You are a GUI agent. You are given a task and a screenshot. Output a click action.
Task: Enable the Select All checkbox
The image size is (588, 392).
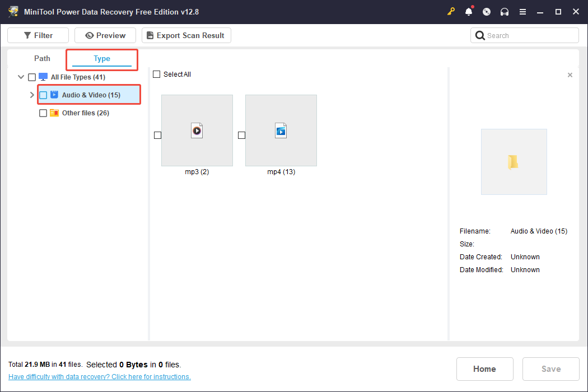pos(156,74)
